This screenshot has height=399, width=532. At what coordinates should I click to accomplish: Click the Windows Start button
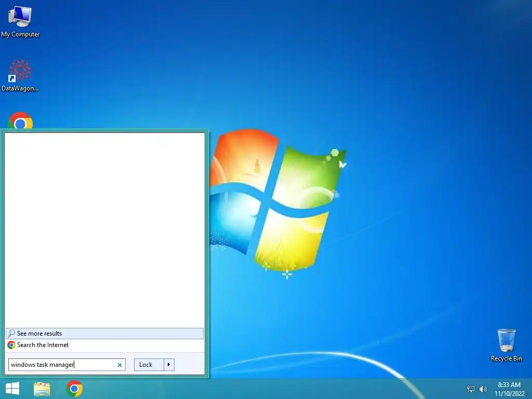coord(12,389)
